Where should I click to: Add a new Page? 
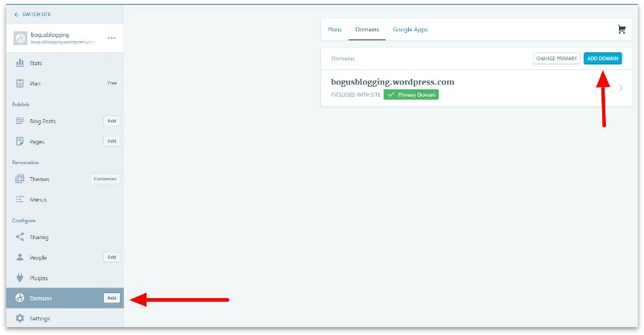tap(112, 141)
